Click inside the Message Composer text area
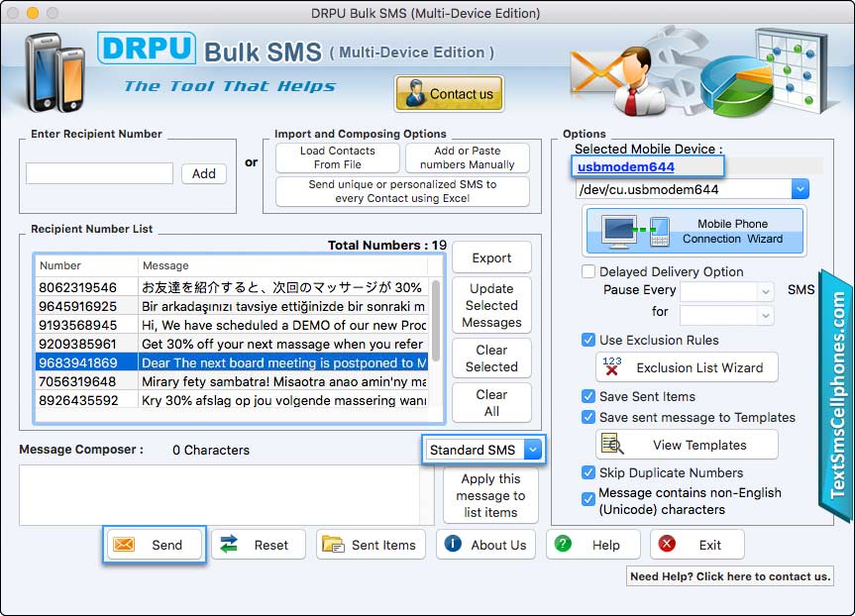This screenshot has height=616, width=855. pos(219,494)
